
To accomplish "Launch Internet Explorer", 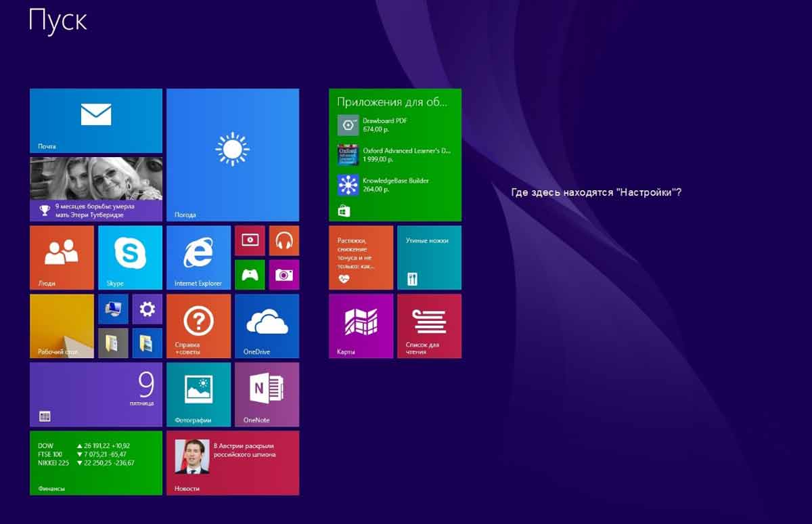I will coord(198,257).
